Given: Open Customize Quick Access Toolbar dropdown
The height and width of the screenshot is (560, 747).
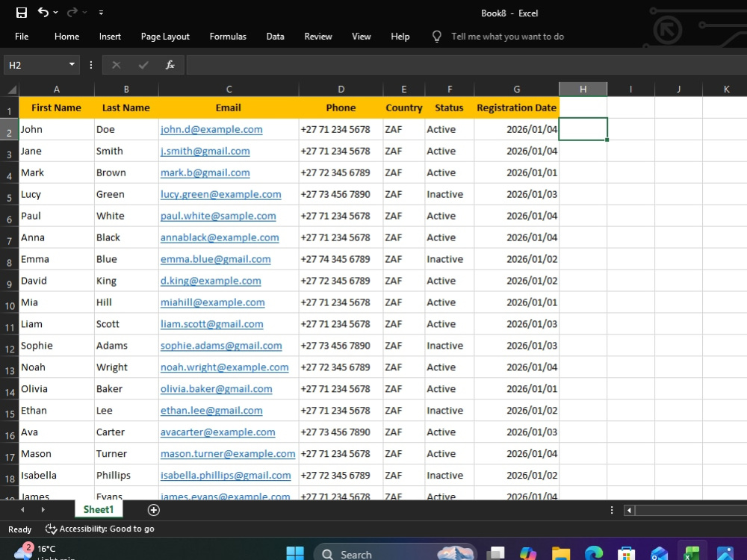Looking at the screenshot, I should point(101,13).
